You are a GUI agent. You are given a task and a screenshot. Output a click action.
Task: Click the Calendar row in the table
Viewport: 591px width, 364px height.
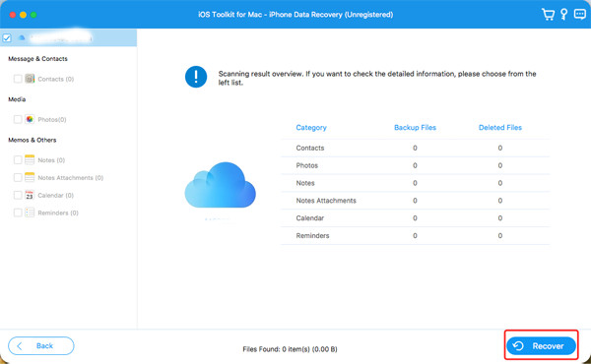416,218
